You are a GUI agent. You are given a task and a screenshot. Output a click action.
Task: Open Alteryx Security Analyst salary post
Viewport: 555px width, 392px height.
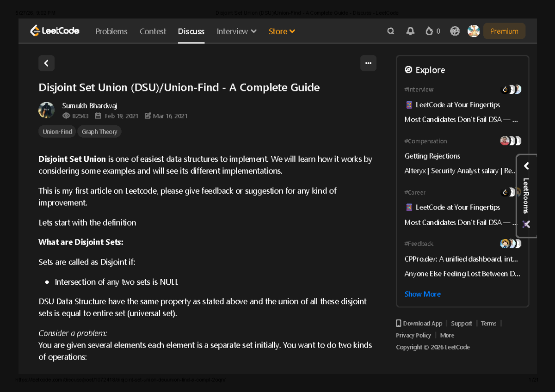pyautogui.click(x=461, y=171)
